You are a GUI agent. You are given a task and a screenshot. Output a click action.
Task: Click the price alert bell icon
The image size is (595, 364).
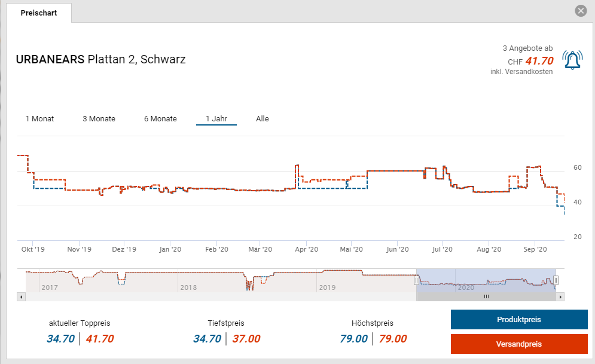[572, 60]
